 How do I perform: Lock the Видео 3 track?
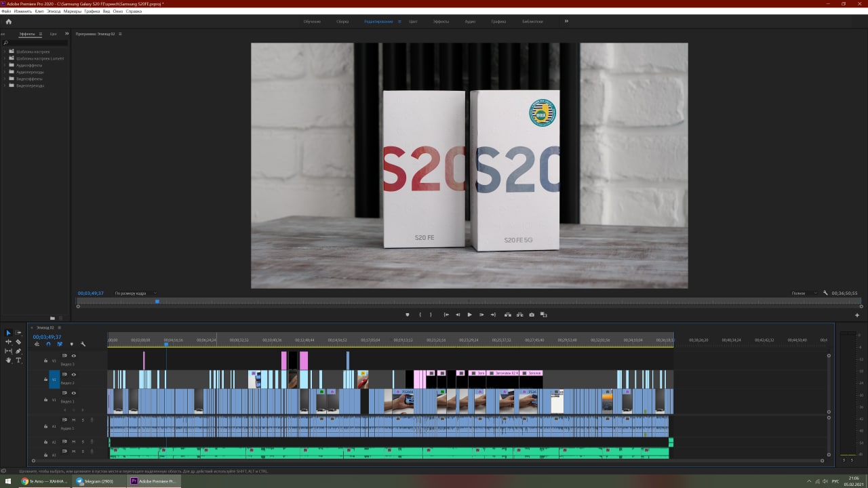tap(46, 361)
